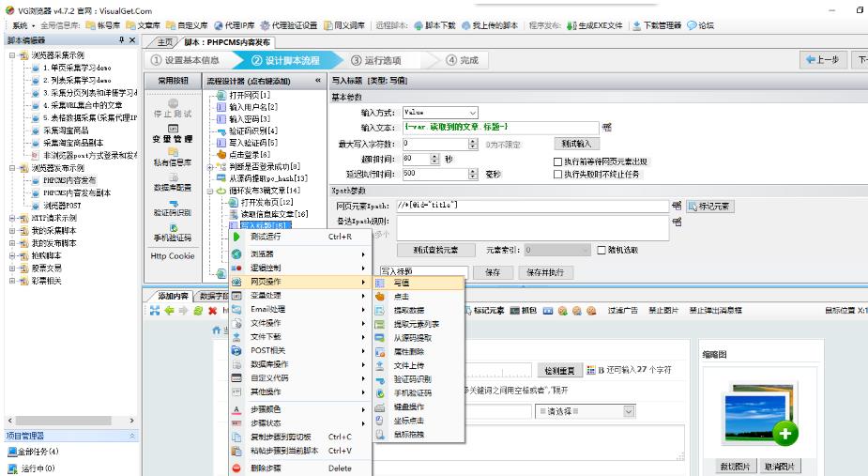Viewport: 868px width, 476px height.
Task: Select 点击 in the context submenu
Action: (401, 296)
